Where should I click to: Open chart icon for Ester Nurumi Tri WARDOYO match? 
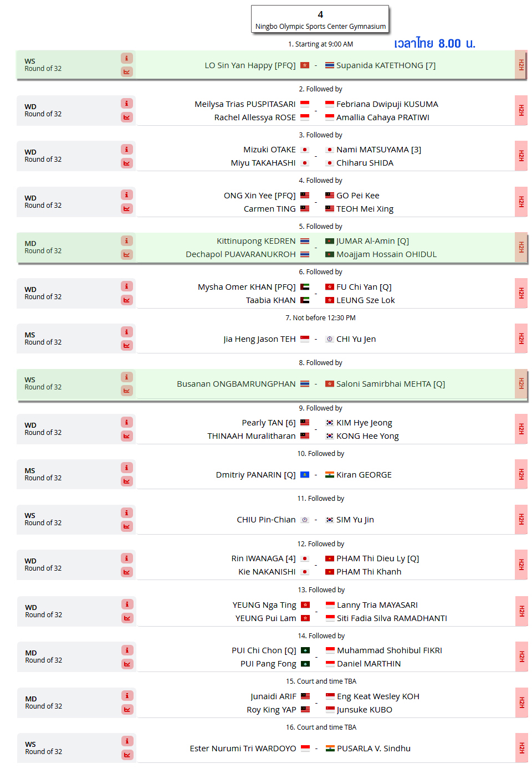[127, 755]
